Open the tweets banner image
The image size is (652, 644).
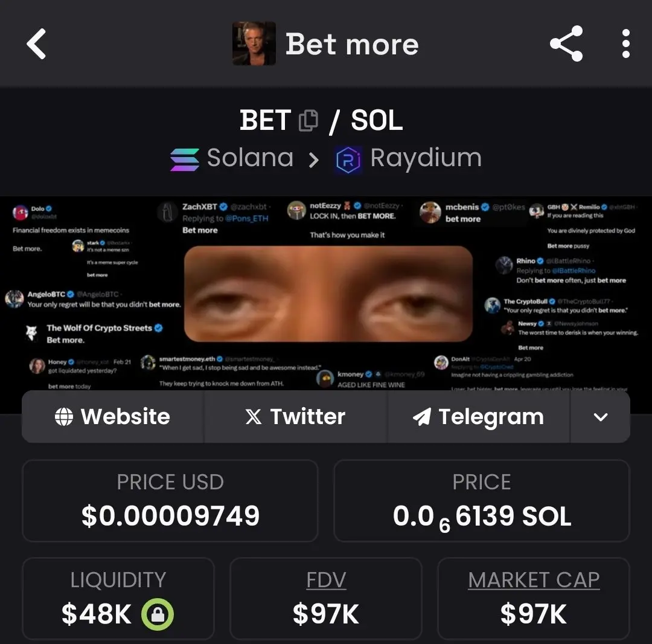pyautogui.click(x=326, y=293)
